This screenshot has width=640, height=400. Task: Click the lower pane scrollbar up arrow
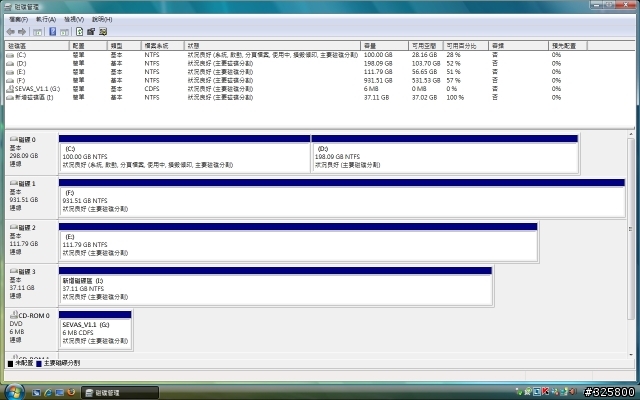coord(631,134)
